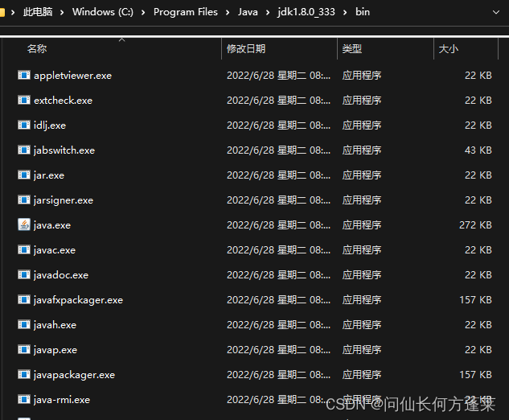This screenshot has height=420, width=509.
Task: Select the javap.exe file icon
Action: tap(24, 350)
